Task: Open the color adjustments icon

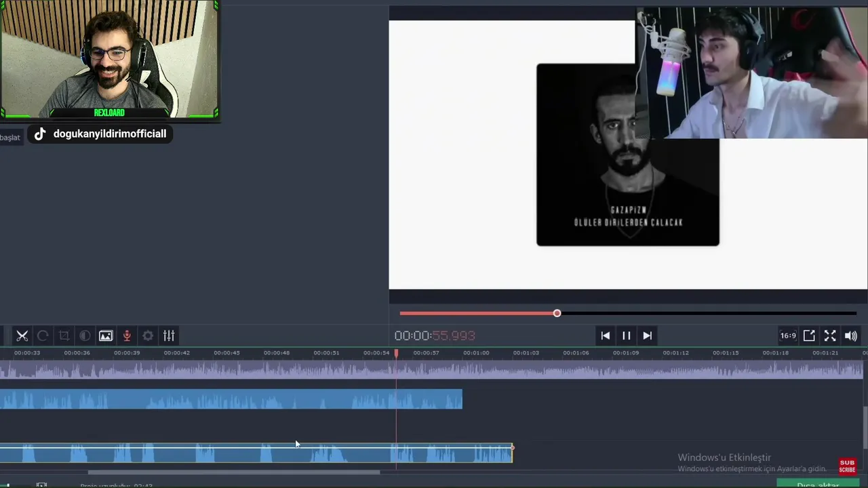Action: click(85, 335)
